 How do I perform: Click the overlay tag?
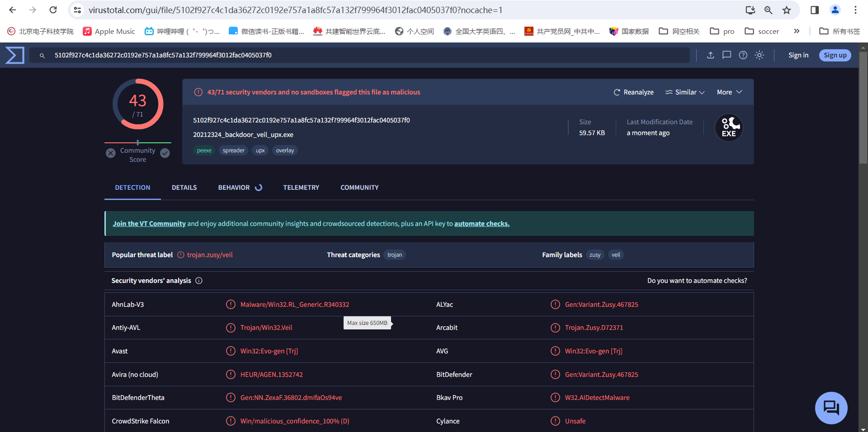click(285, 150)
